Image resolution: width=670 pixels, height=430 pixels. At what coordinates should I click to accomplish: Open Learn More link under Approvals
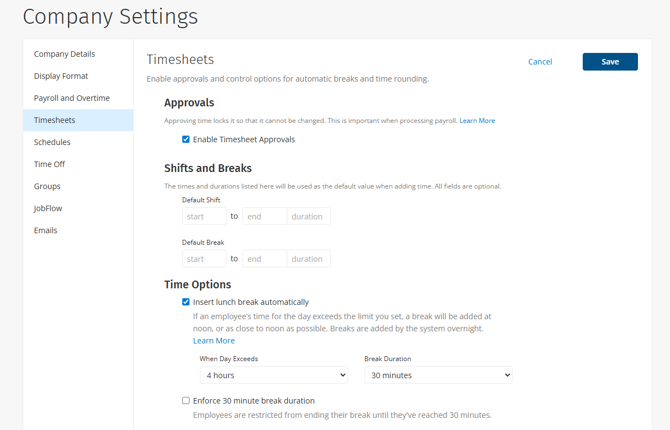point(477,121)
